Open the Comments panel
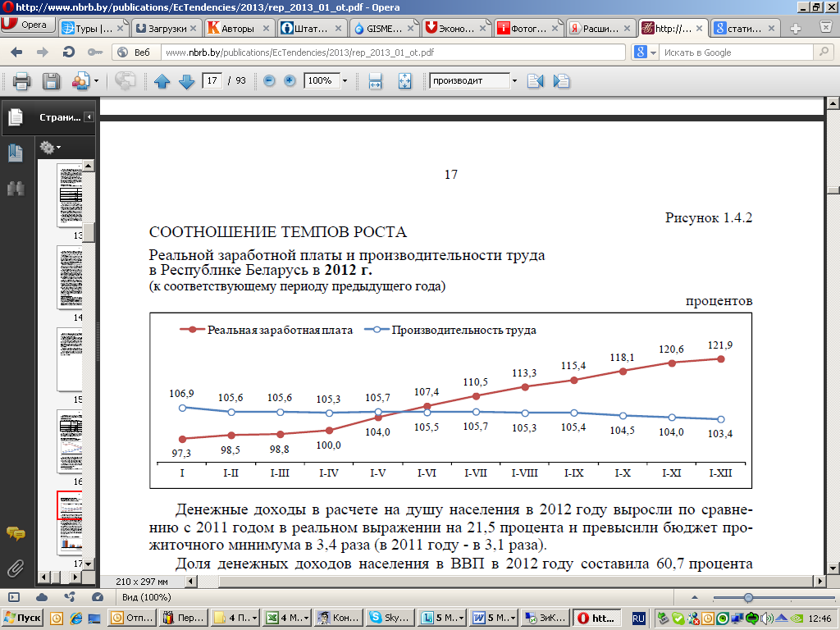840x630 pixels. (x=16, y=533)
